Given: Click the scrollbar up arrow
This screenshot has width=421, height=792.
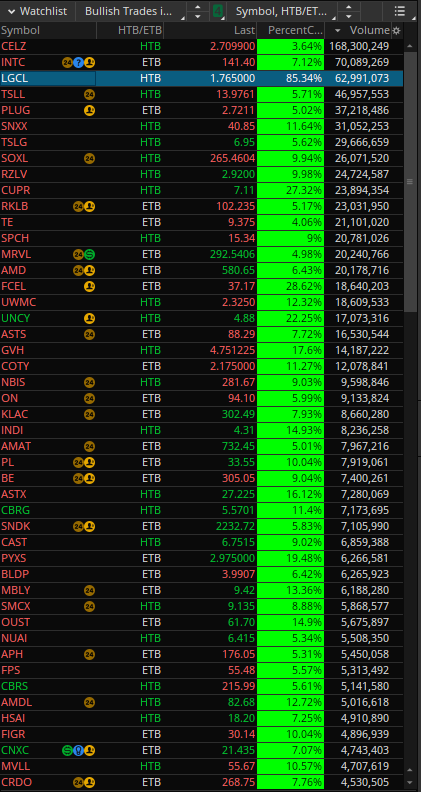Looking at the screenshot, I should tap(410, 45).
